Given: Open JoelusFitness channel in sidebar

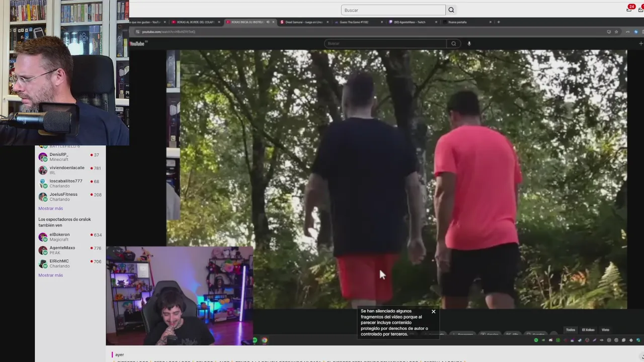Looking at the screenshot, I should click(x=70, y=197).
